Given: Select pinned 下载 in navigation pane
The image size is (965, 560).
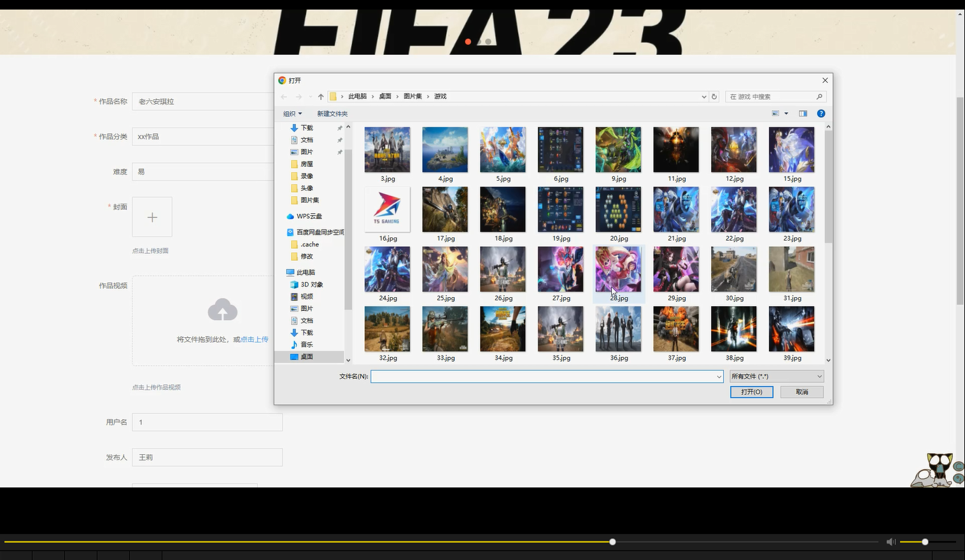Looking at the screenshot, I should click(x=307, y=128).
